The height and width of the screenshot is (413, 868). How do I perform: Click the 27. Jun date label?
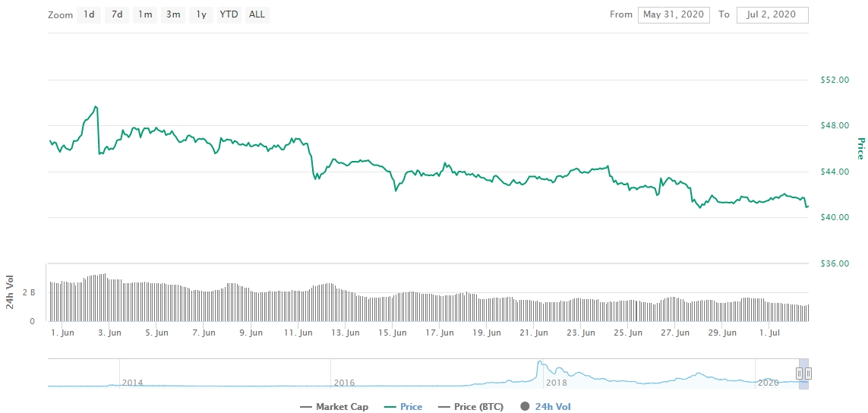(x=675, y=333)
